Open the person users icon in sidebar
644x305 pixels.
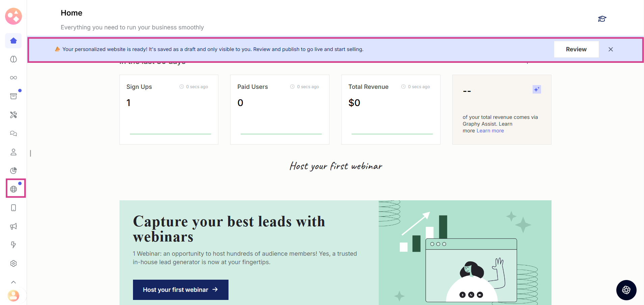tap(14, 152)
